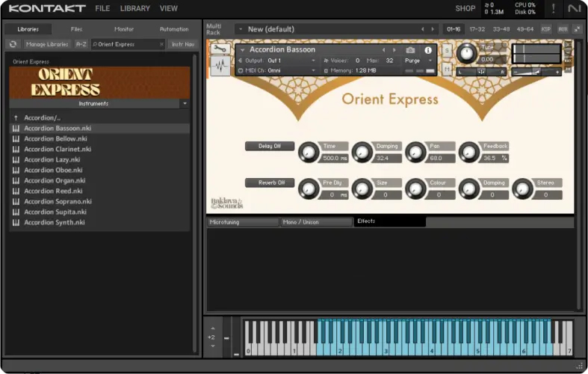Viewport: 588px width, 374px height.
Task: Click previous multi arrow beside New (default)
Action: pyautogui.click(x=423, y=29)
